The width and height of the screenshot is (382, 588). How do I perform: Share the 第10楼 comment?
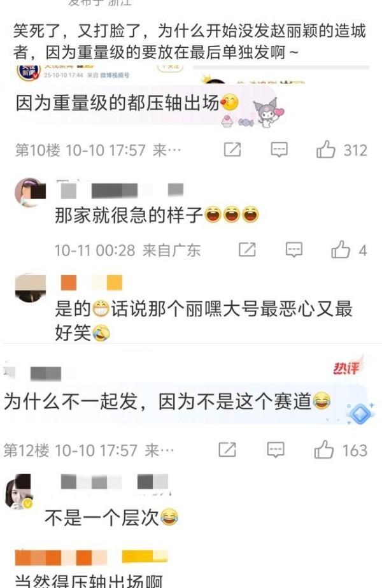point(232,150)
